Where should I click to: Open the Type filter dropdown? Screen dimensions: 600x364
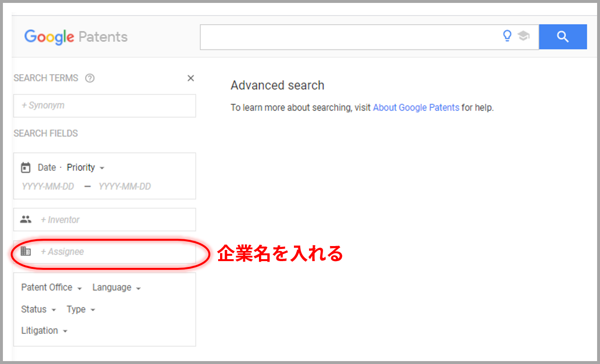81,309
